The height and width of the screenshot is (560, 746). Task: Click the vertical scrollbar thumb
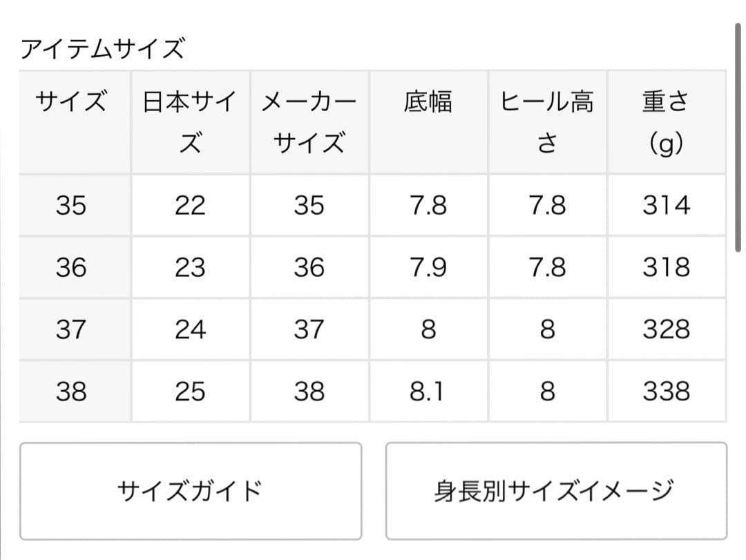tap(738, 138)
